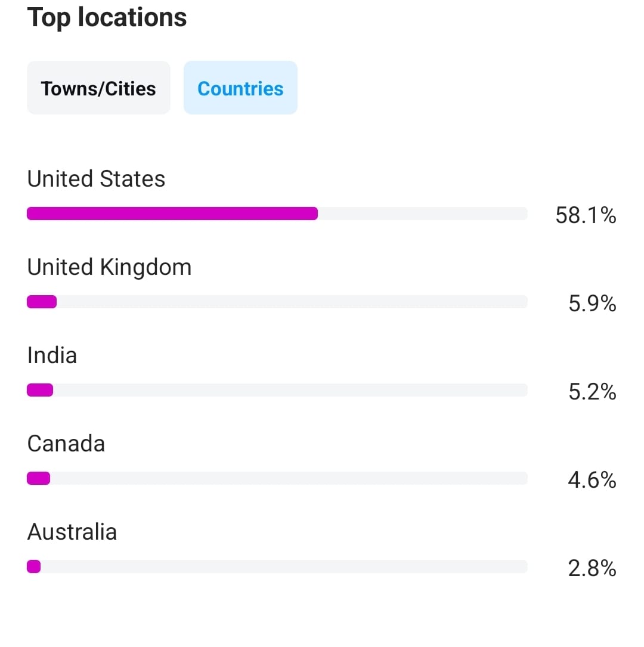The width and height of the screenshot is (644, 647).
Task: Click the 5.9% value
Action: click(593, 304)
